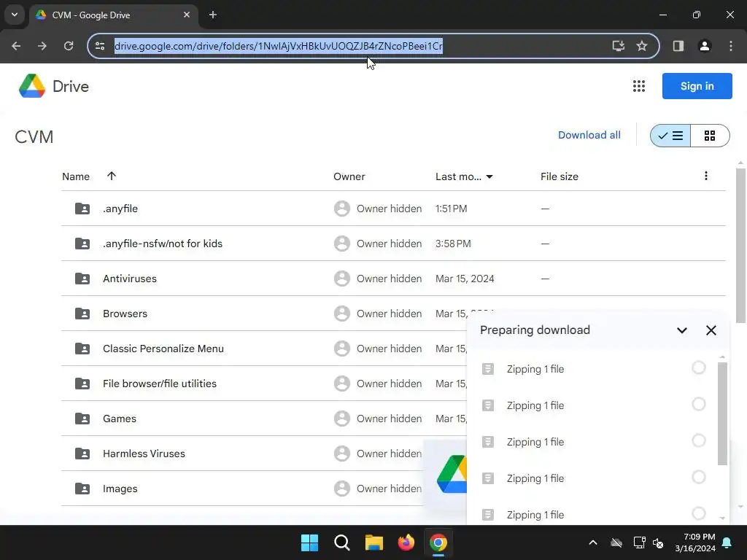Click the Chrome forward arrow

coord(42,46)
